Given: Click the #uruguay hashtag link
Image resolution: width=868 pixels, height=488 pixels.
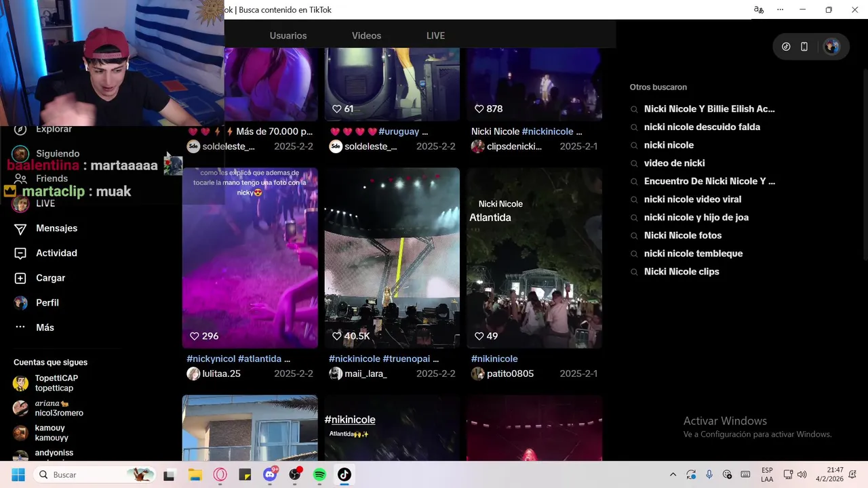Looking at the screenshot, I should click(x=399, y=131).
